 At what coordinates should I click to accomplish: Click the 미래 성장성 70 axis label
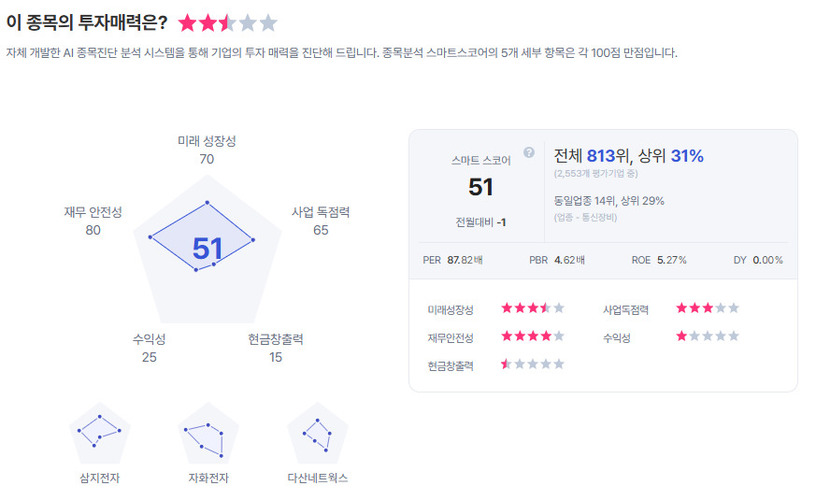[x=207, y=150]
